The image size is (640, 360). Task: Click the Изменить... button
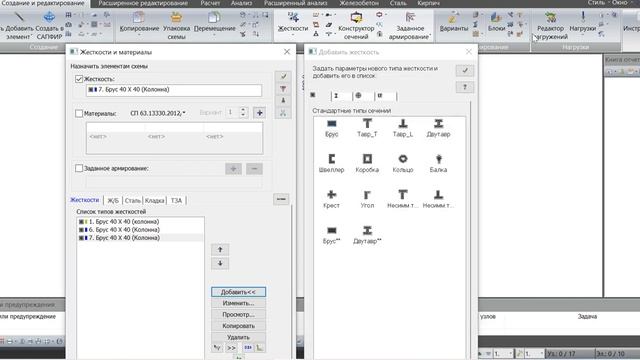click(238, 303)
